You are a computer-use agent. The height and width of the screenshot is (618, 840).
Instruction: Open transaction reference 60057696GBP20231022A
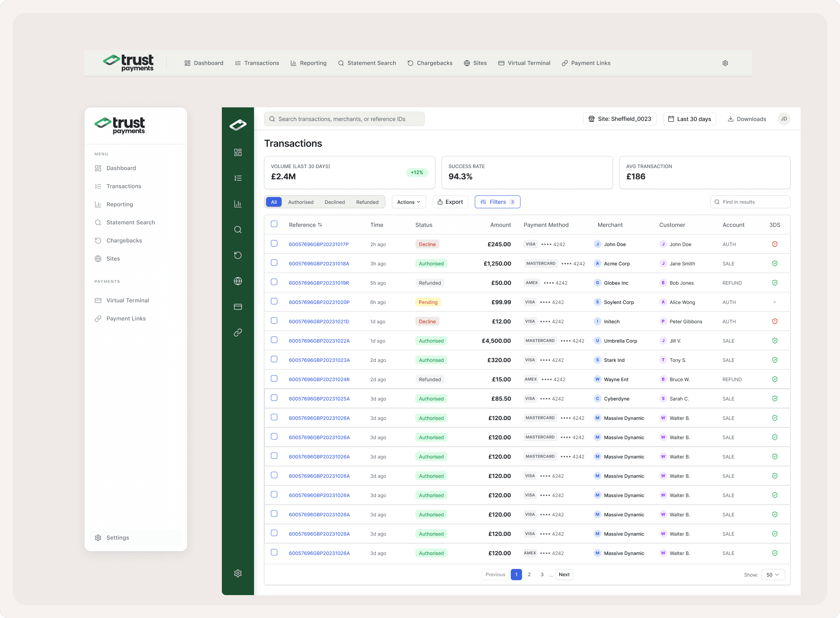click(319, 341)
